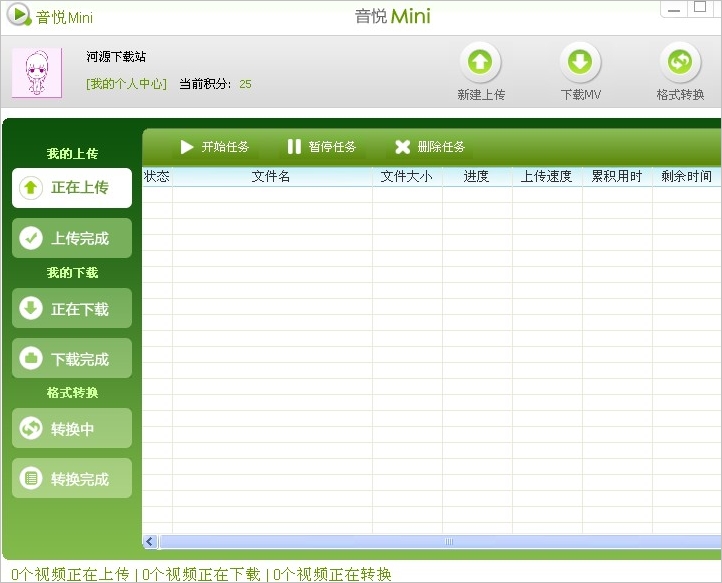Minimize the 音悦Mini window
The height and width of the screenshot is (583, 722).
[674, 9]
